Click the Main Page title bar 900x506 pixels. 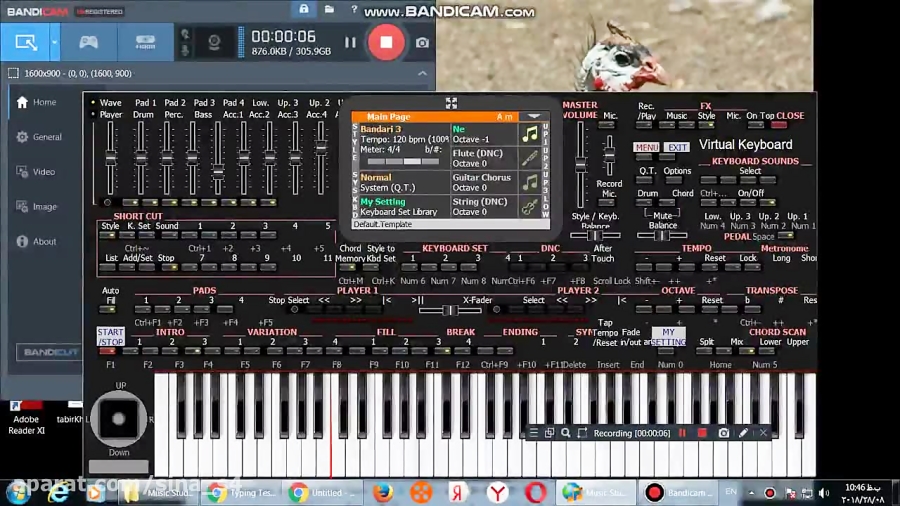436,116
